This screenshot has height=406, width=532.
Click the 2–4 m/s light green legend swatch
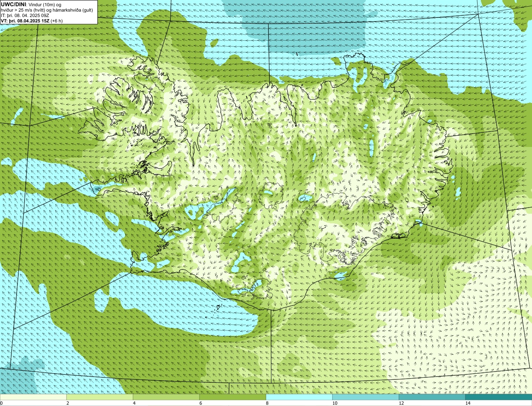pyautogui.click(x=100, y=397)
